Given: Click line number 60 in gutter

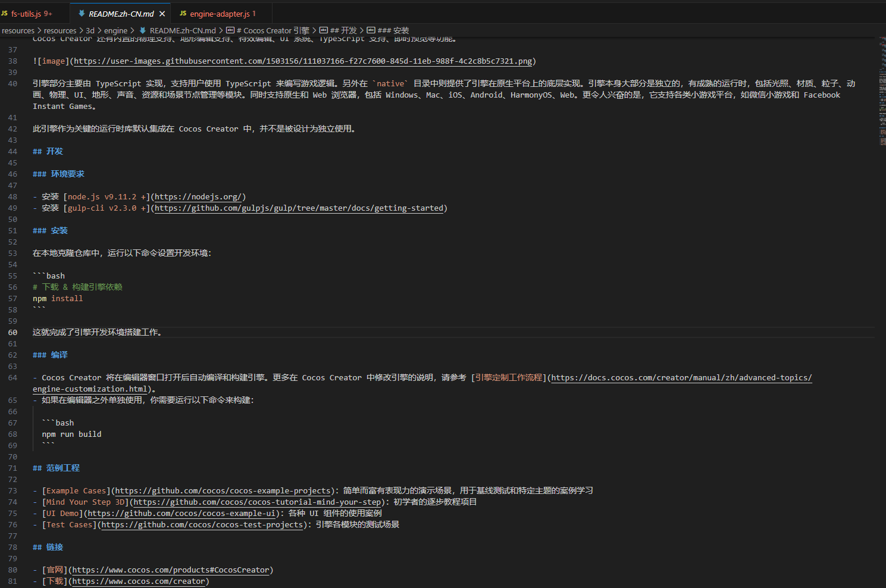Looking at the screenshot, I should (x=12, y=333).
